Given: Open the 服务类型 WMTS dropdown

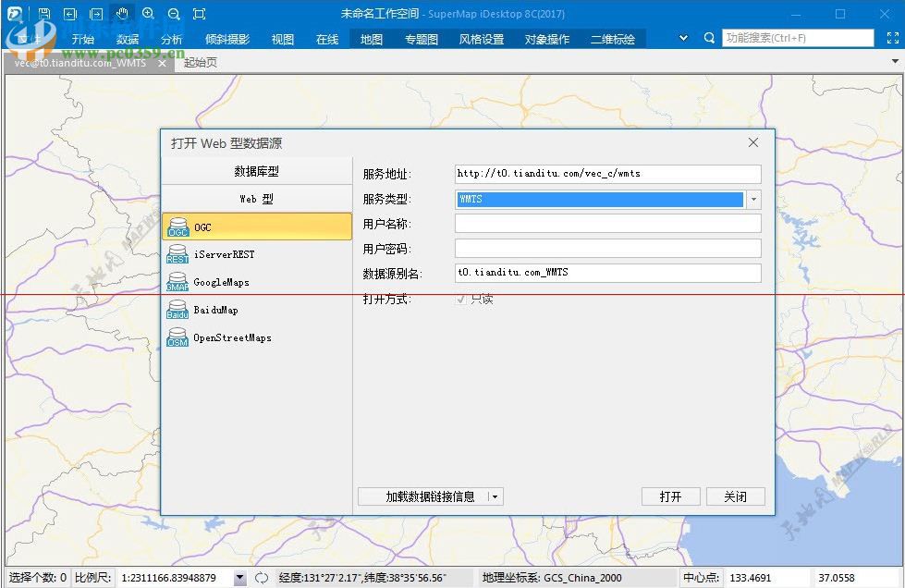Looking at the screenshot, I should [753, 199].
